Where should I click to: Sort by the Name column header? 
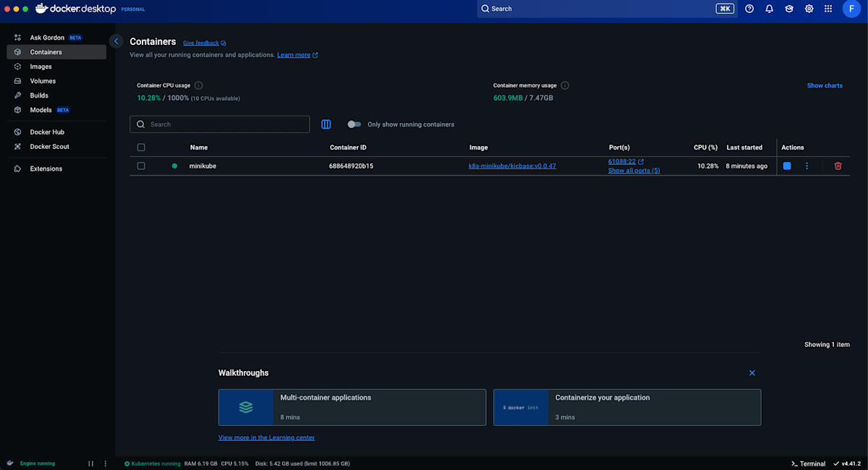pos(199,148)
